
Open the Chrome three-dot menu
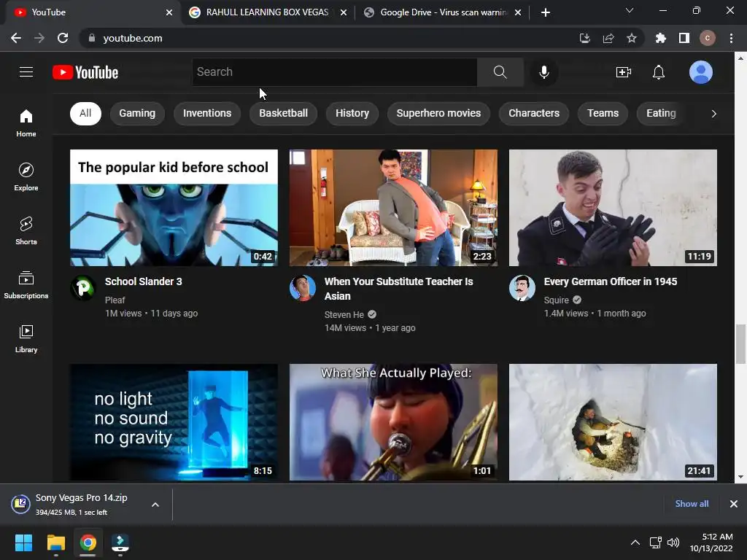pyautogui.click(x=731, y=38)
